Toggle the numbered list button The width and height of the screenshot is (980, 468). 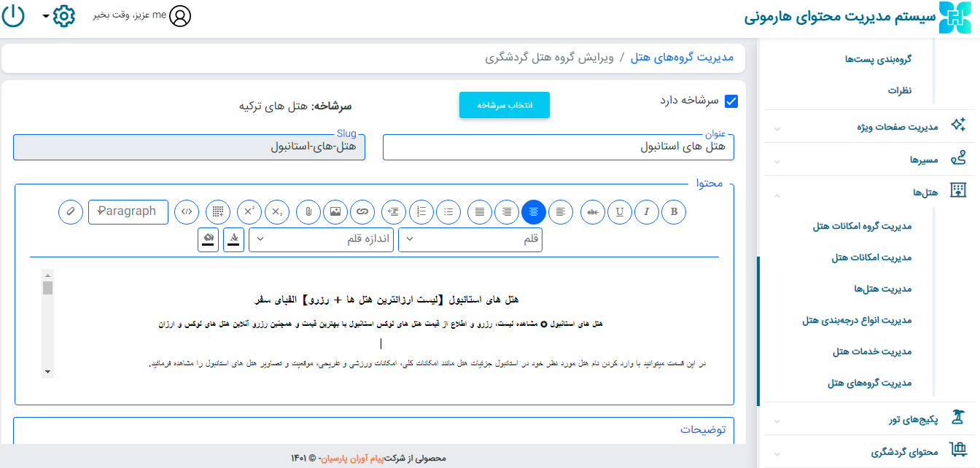(x=421, y=211)
